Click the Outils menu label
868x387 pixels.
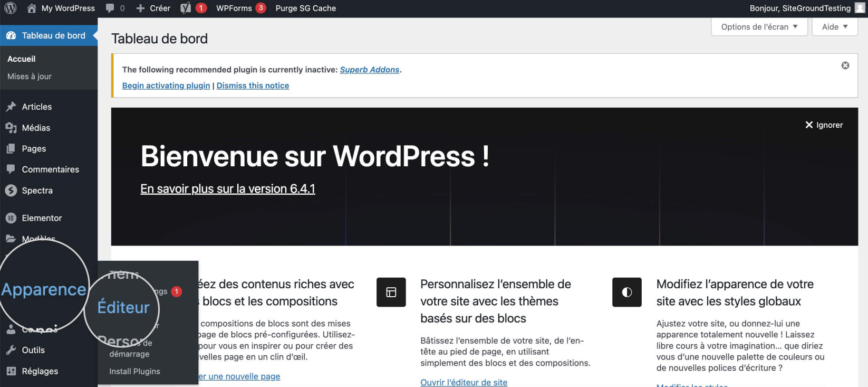33,350
